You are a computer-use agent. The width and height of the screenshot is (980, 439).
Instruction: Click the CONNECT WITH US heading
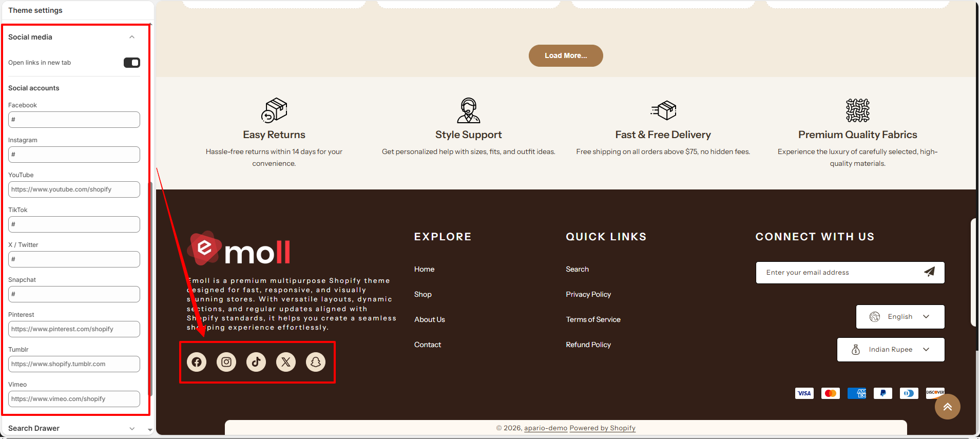(x=815, y=237)
